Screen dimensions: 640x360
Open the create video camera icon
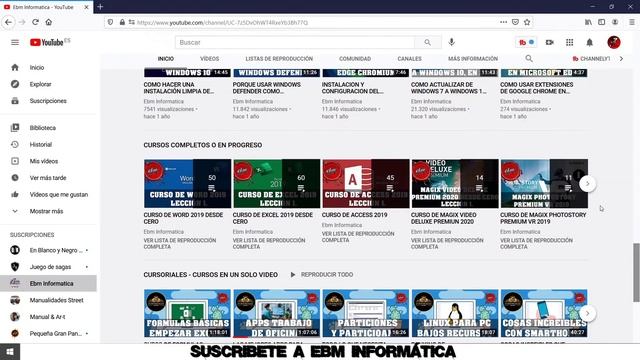click(x=549, y=42)
